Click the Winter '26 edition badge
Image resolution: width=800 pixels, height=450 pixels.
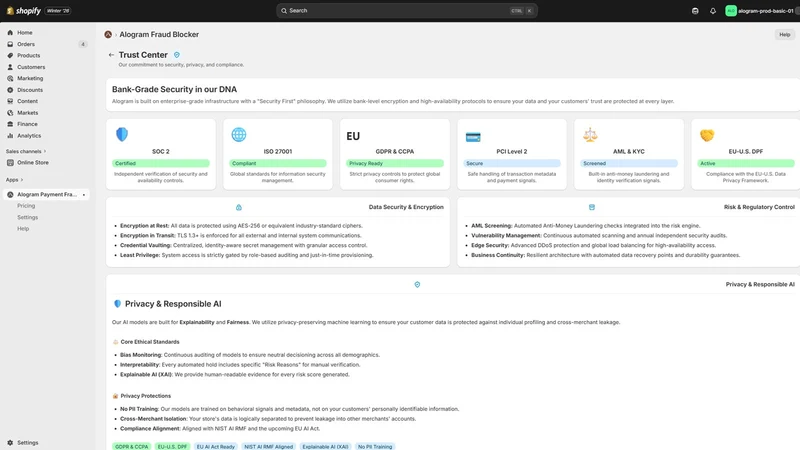(58, 11)
